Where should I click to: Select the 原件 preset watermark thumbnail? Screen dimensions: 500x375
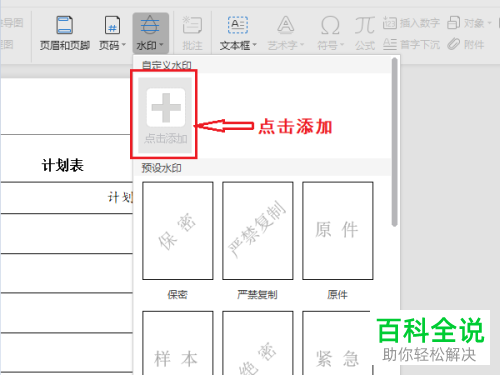coord(338,231)
